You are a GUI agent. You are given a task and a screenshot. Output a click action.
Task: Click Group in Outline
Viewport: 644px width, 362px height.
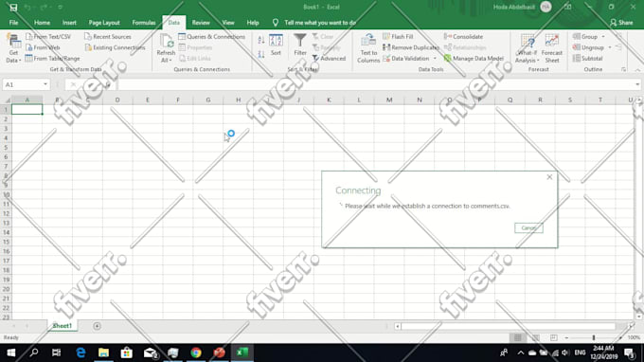pos(585,37)
